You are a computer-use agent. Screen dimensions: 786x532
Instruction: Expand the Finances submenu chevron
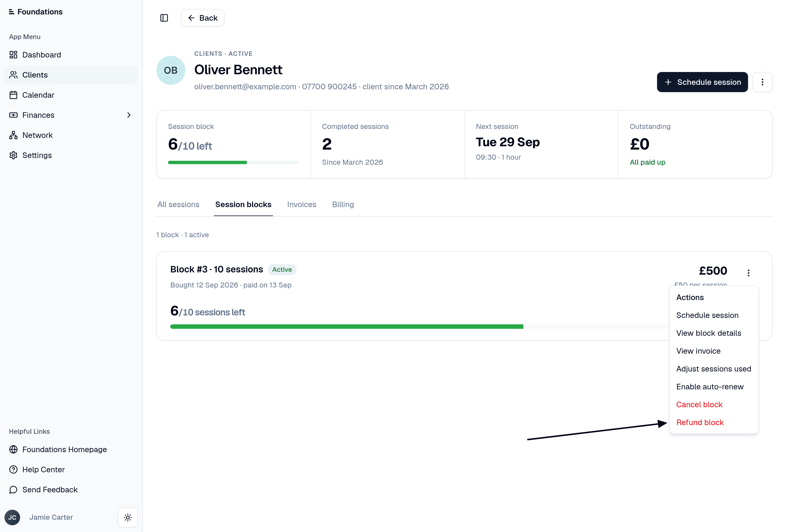129,115
